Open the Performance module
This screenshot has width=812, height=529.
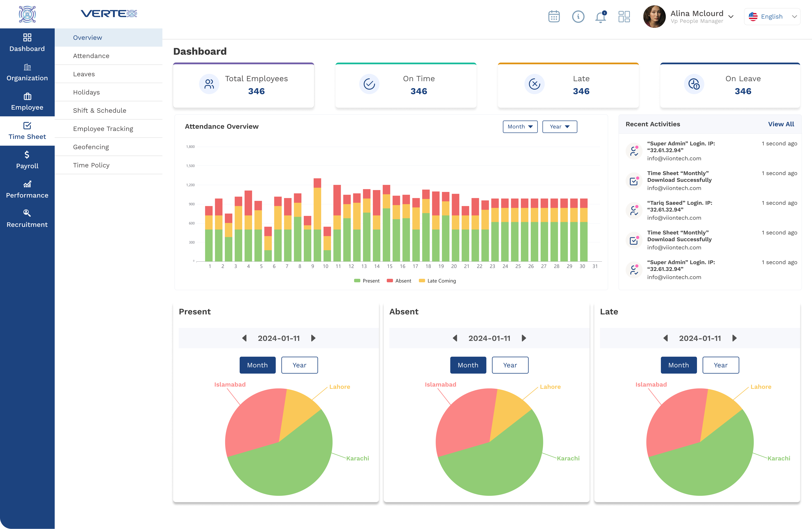coord(27,189)
